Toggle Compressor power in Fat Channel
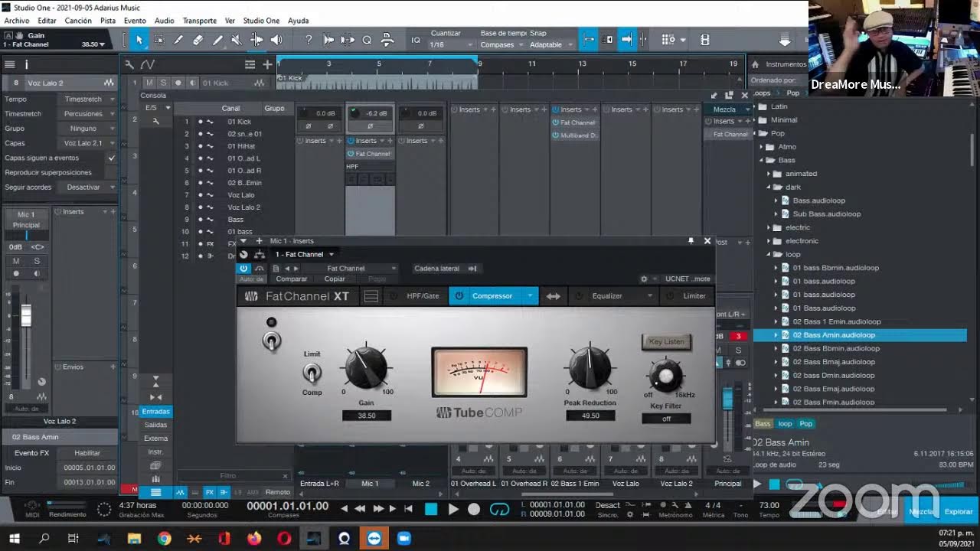980x551 pixels. [459, 296]
